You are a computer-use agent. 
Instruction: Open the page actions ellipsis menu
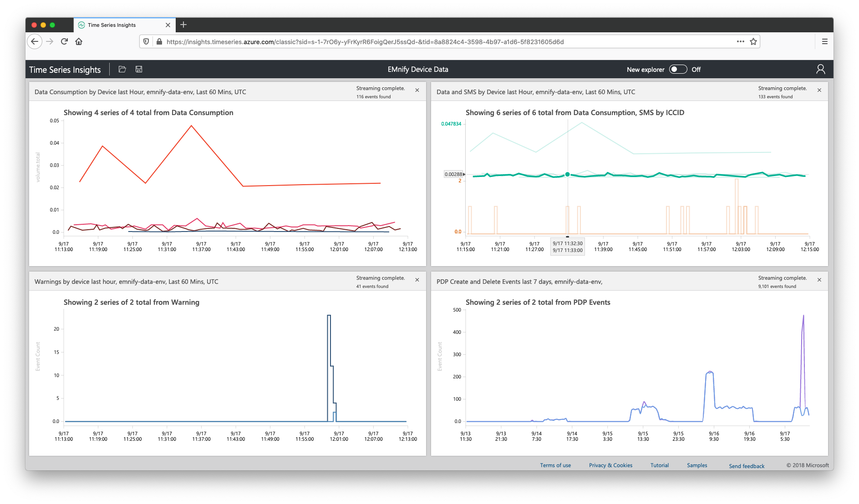(x=740, y=41)
